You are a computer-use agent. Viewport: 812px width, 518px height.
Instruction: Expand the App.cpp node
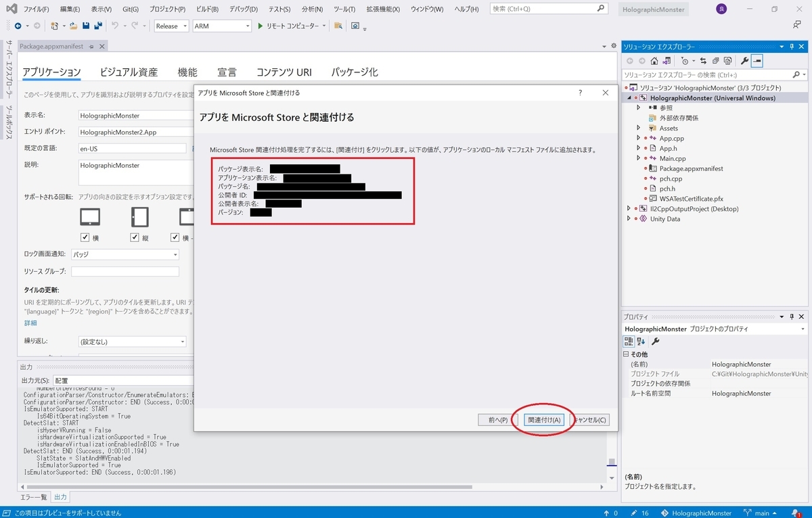click(638, 138)
